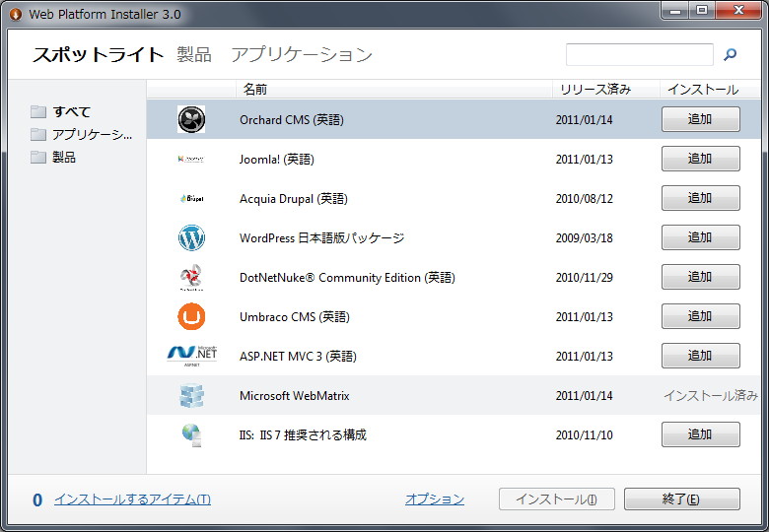Select 製品 category in sidebar
Screen dimensions: 769x532
point(64,158)
